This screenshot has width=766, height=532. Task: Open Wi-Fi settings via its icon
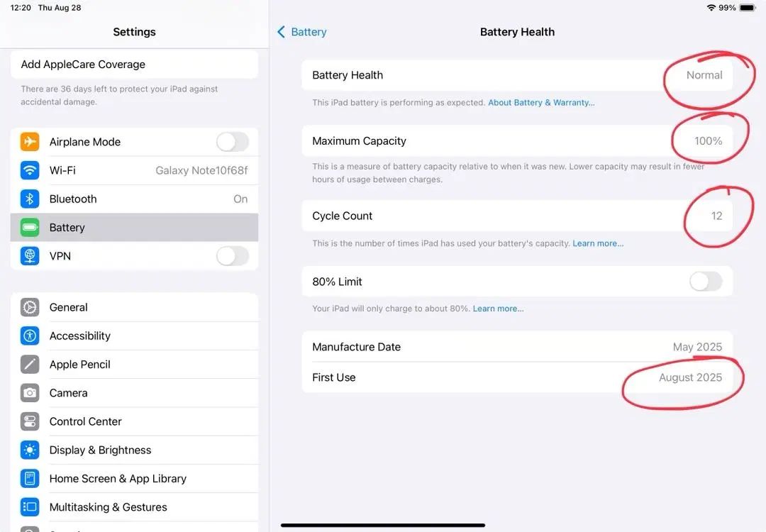[30, 170]
